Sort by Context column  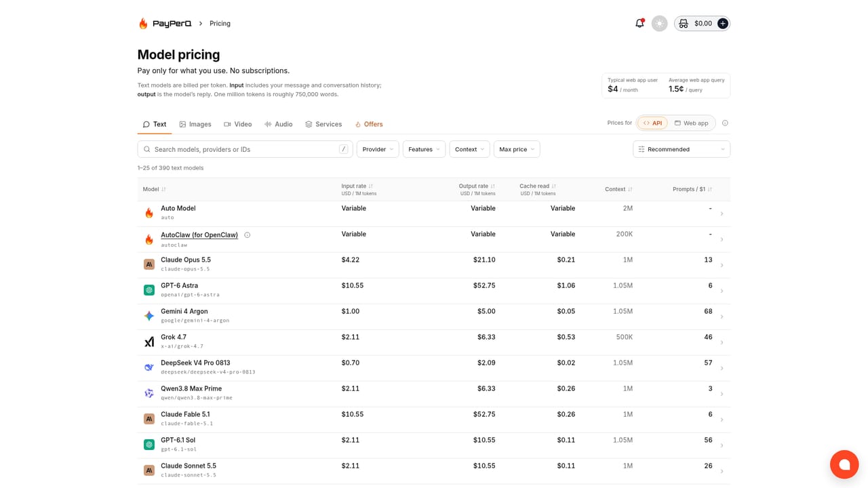(618, 189)
